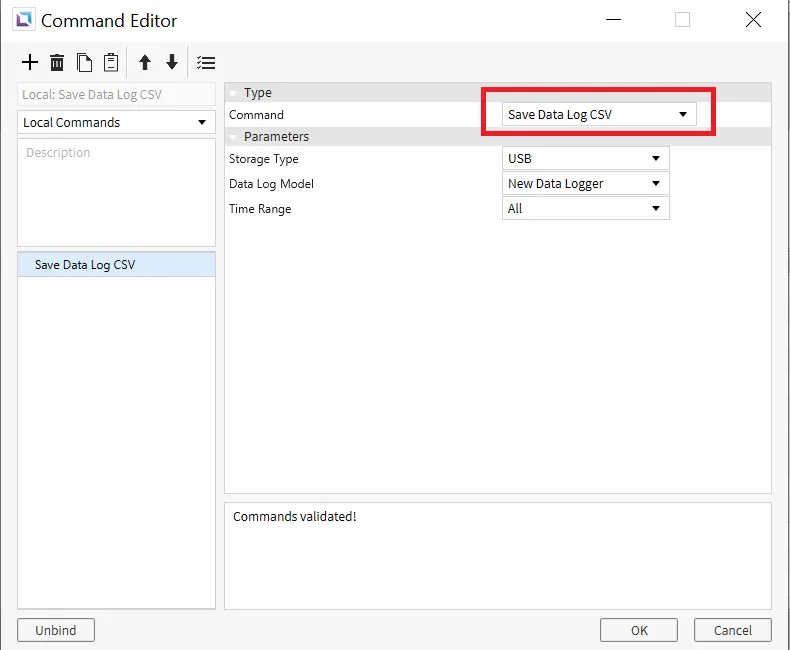Open the Storage Type USB dropdown

[x=585, y=158]
